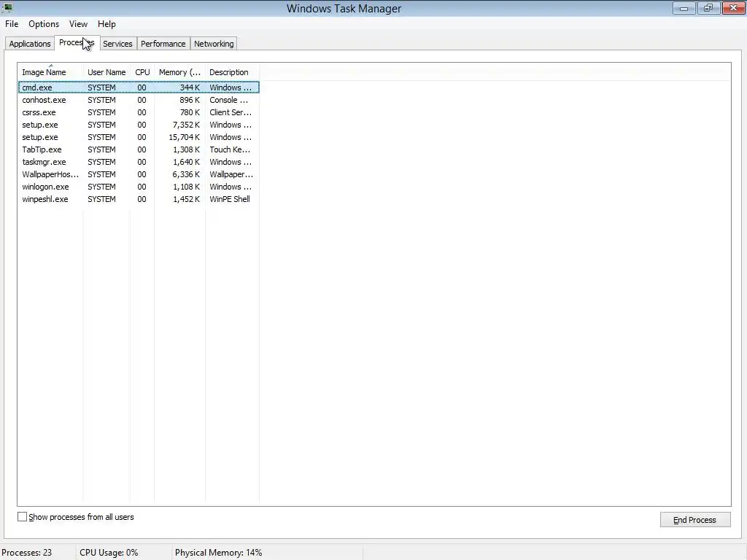
Task: Switch to the Applications tab
Action: [x=29, y=44]
